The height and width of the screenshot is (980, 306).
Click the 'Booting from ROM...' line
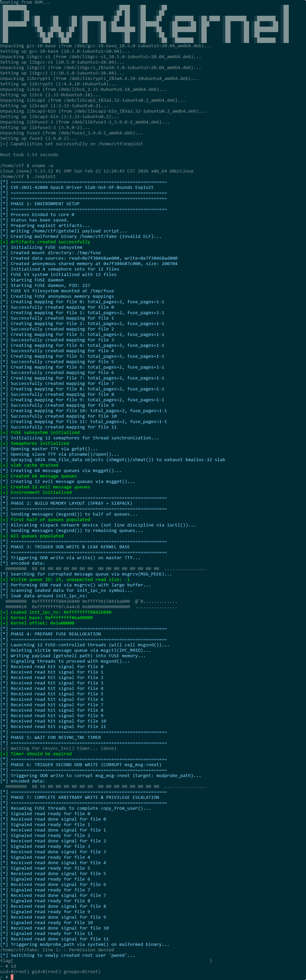pyautogui.click(x=25, y=2)
